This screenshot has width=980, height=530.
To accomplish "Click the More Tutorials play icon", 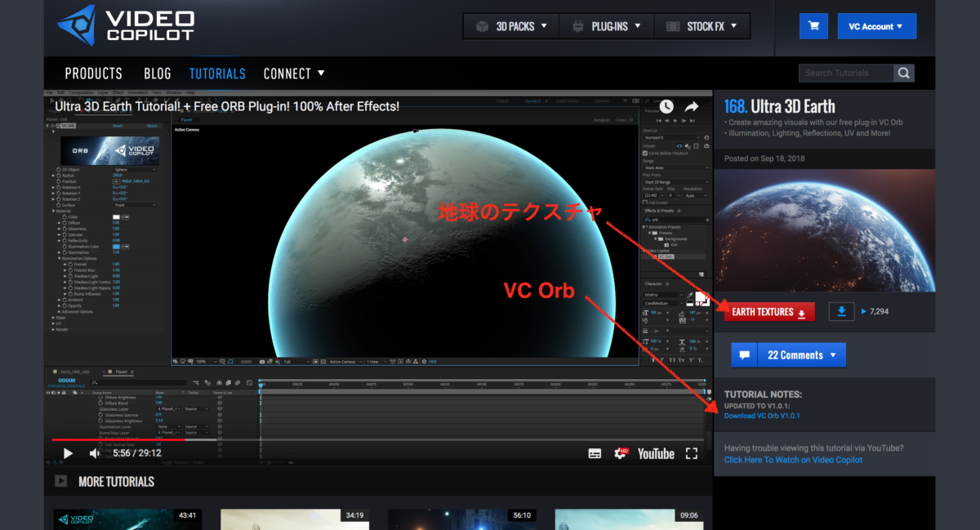I will (60, 481).
